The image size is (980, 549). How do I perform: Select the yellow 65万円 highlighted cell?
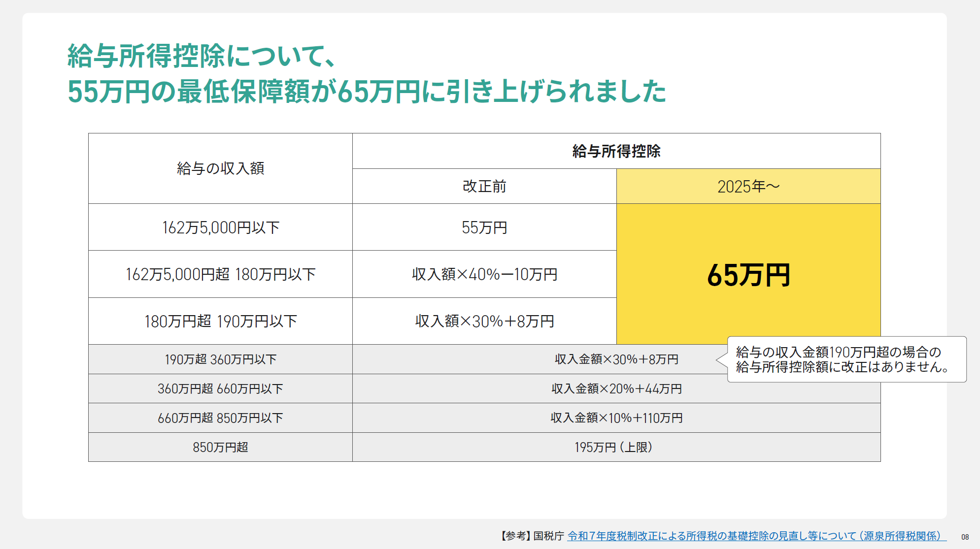748,275
